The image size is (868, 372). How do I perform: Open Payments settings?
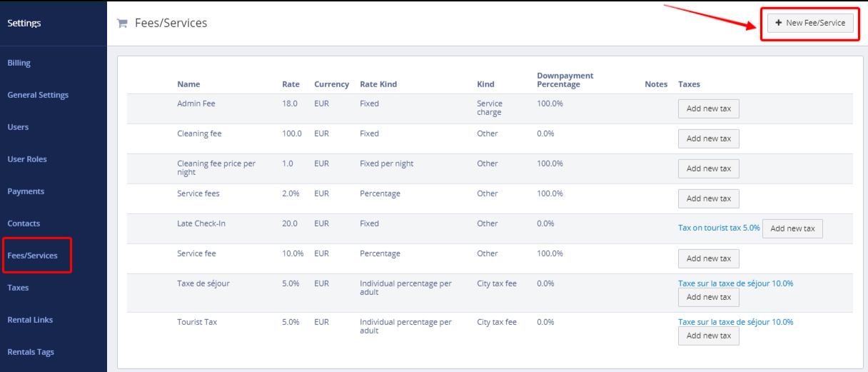[x=26, y=191]
